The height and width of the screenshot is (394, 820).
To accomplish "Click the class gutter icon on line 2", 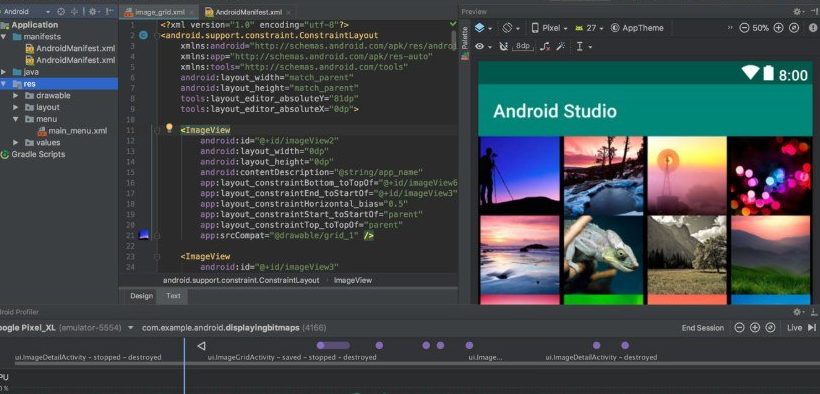I will [143, 36].
